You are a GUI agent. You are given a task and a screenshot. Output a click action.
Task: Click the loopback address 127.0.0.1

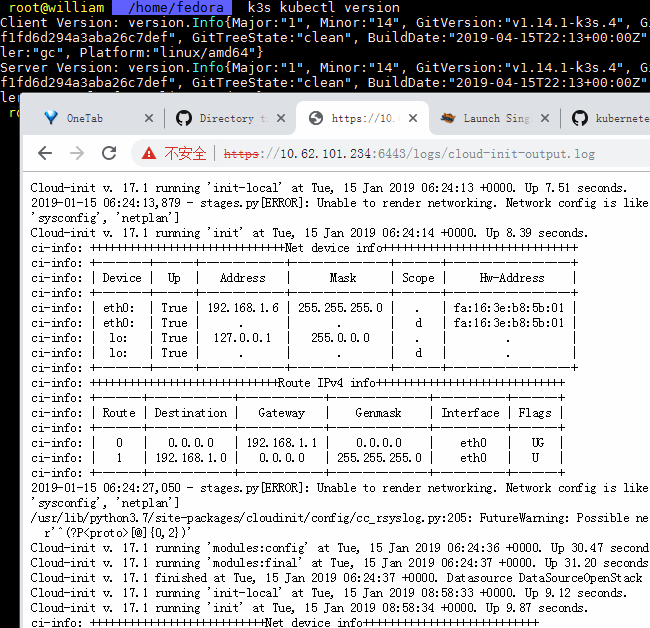tap(242, 338)
